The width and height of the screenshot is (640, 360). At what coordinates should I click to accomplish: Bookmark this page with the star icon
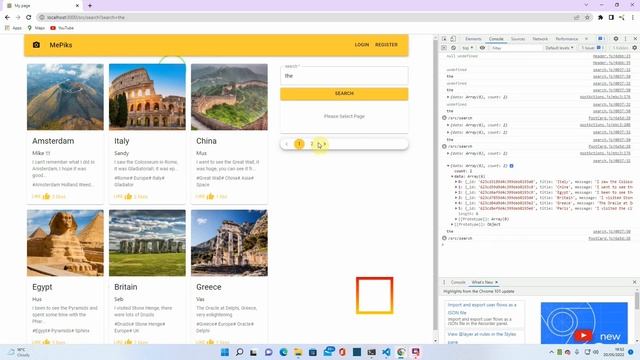point(587,17)
